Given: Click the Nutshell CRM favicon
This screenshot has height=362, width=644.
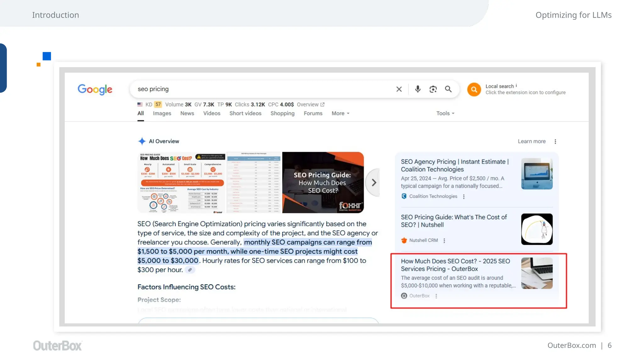Looking at the screenshot, I should pyautogui.click(x=404, y=240).
